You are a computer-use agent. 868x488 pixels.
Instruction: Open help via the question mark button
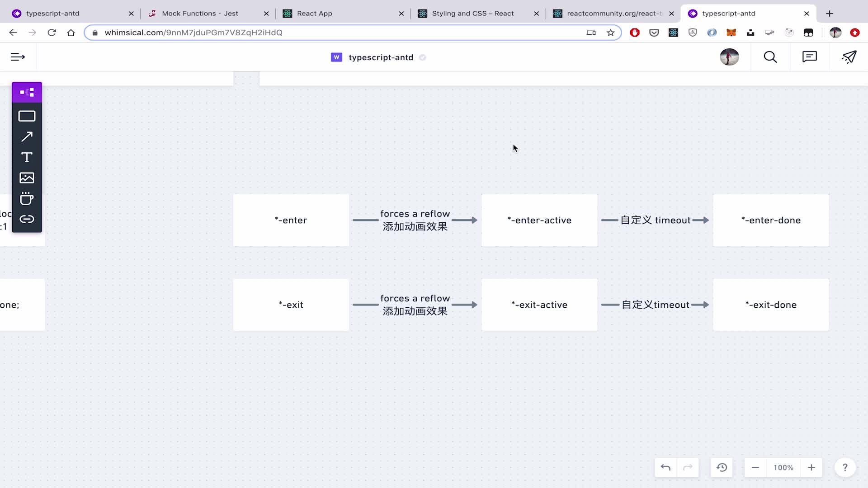[845, 468]
